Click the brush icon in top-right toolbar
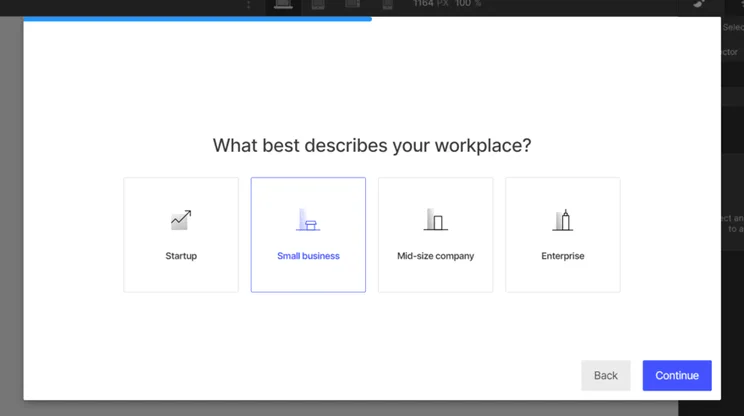Image resolution: width=744 pixels, height=416 pixels. tap(699, 4)
